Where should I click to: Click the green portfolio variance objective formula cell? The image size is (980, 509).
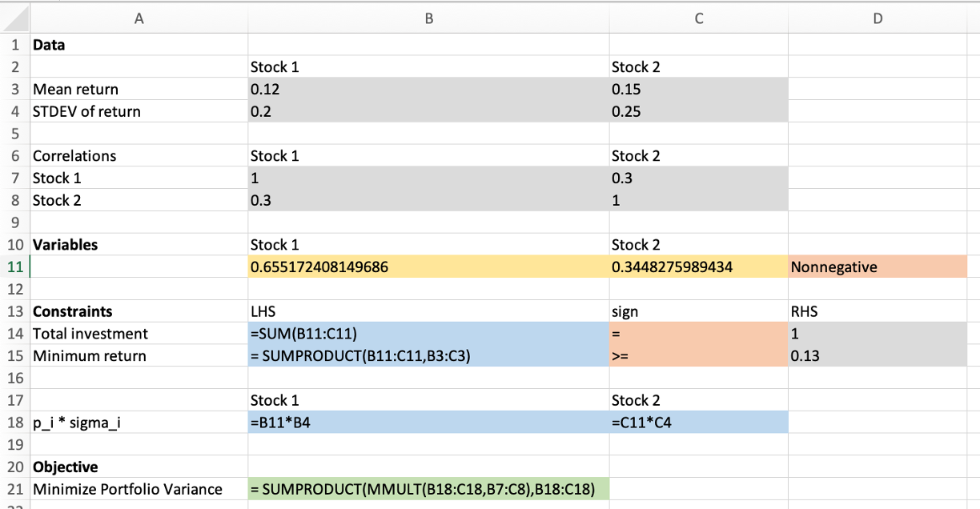[424, 488]
